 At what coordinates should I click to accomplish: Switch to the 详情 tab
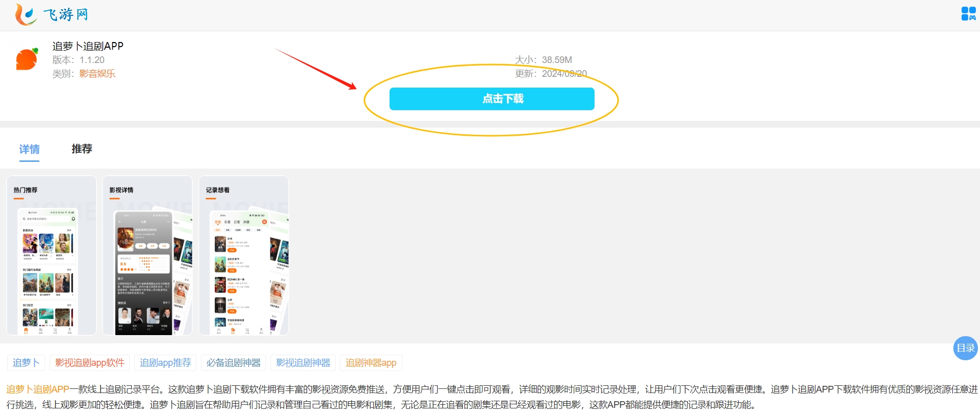click(29, 149)
